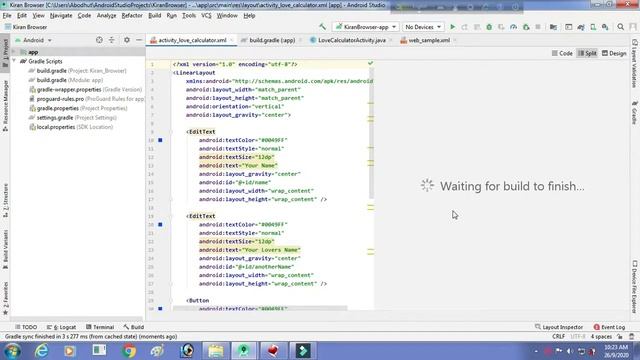The image size is (640, 360).
Task: Switch to LoveCalculatorActivity.java tab
Action: [351, 40]
